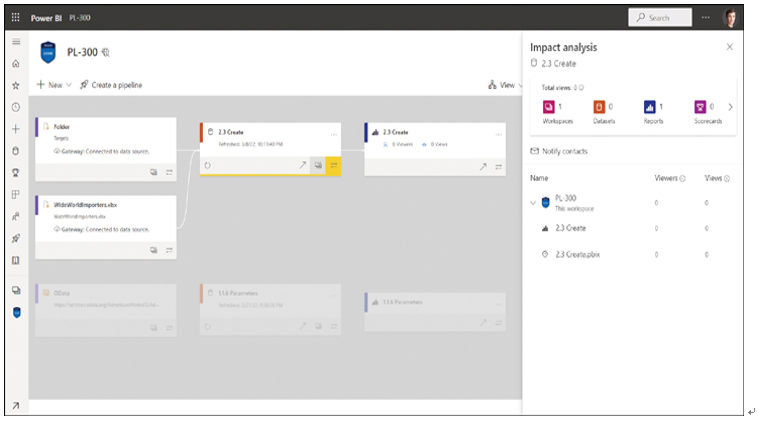Select the Datasets count tile

(x=604, y=112)
